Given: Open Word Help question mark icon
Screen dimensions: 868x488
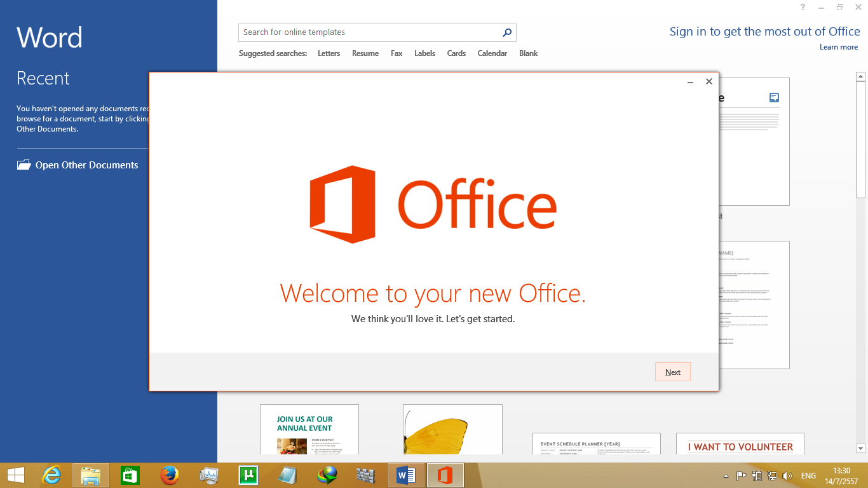Looking at the screenshot, I should [x=803, y=7].
